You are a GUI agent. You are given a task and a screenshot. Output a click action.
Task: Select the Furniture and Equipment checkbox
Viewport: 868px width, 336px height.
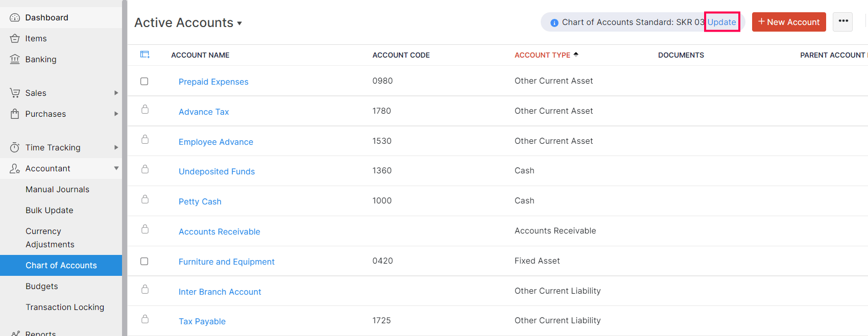pos(144,262)
